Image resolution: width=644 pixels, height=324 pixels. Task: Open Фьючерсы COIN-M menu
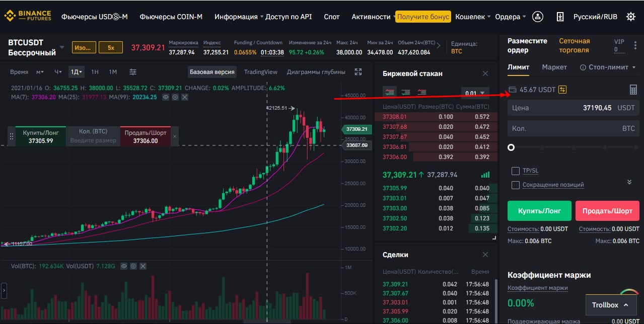tap(171, 17)
